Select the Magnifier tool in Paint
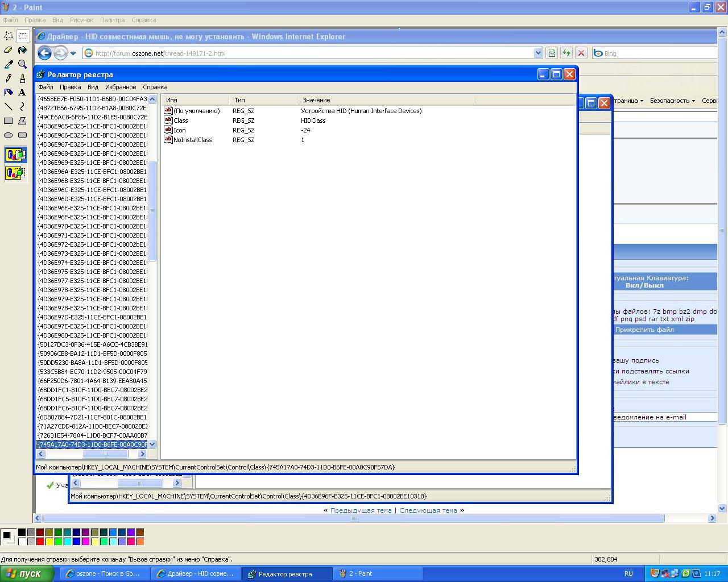 point(23,64)
